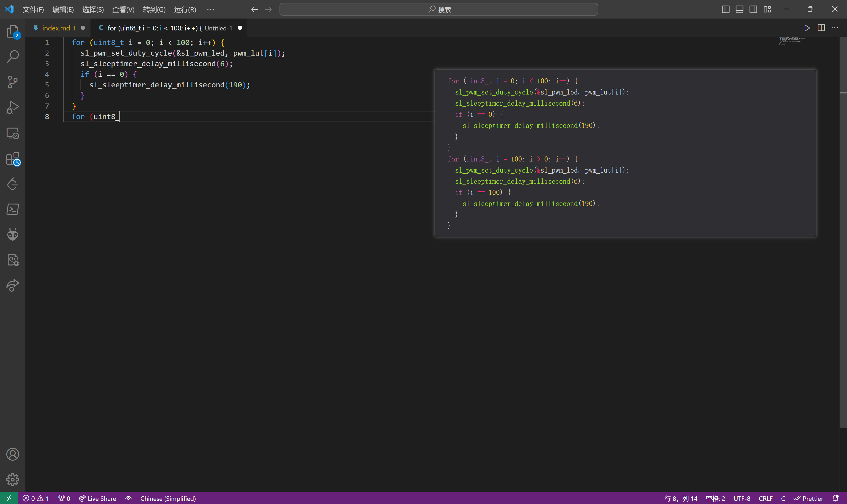
Task: Open the Accounts menu icon
Action: point(12,454)
